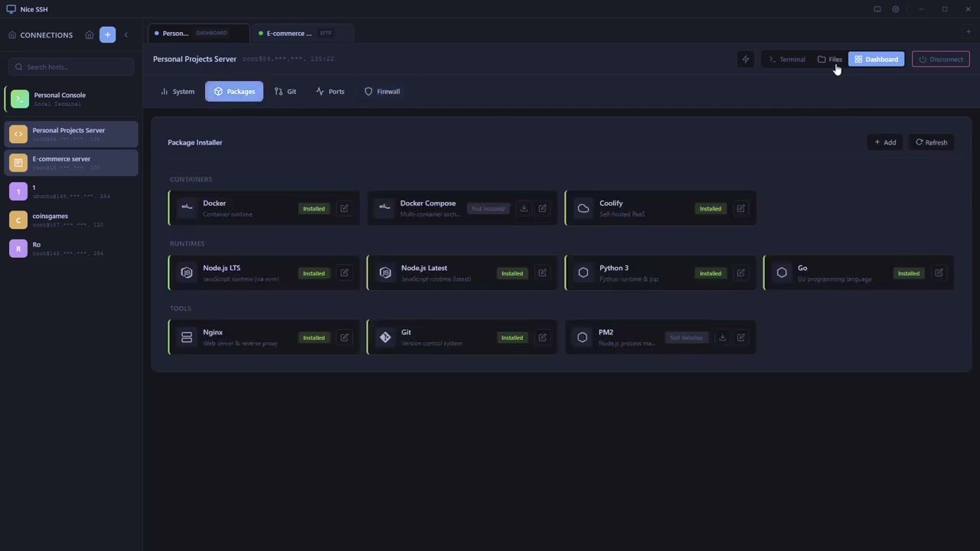Open Personal Console local terminal
This screenshot has width=980, height=551.
(72, 99)
